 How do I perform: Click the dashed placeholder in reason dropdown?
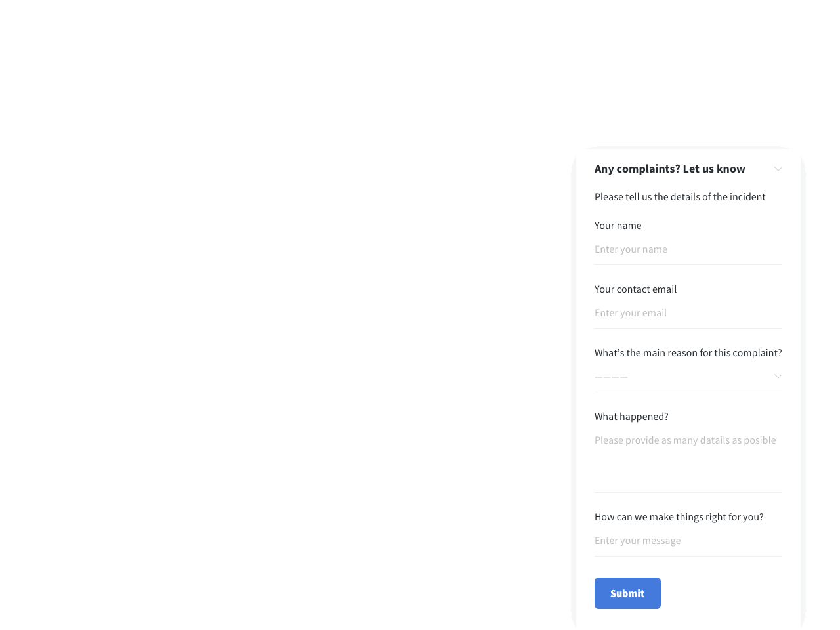610,375
